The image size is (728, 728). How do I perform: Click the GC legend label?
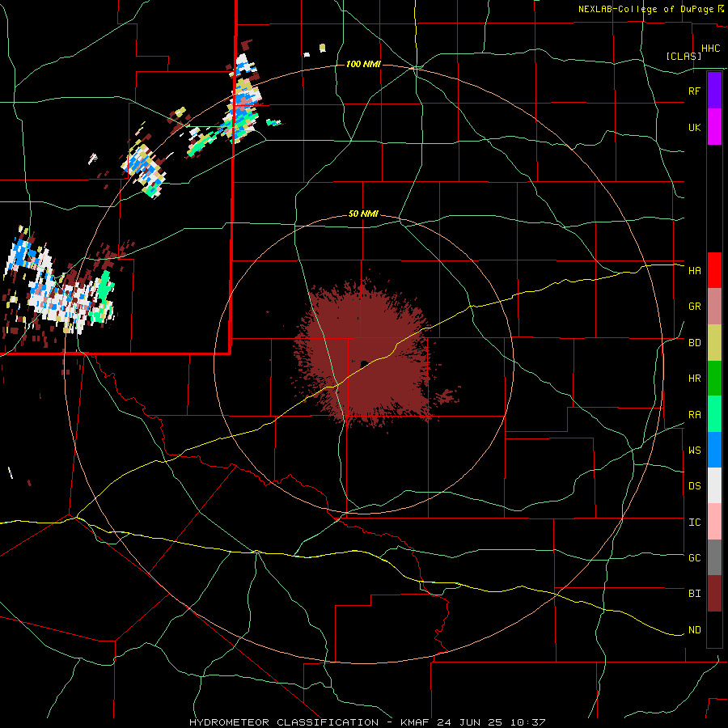tap(694, 557)
